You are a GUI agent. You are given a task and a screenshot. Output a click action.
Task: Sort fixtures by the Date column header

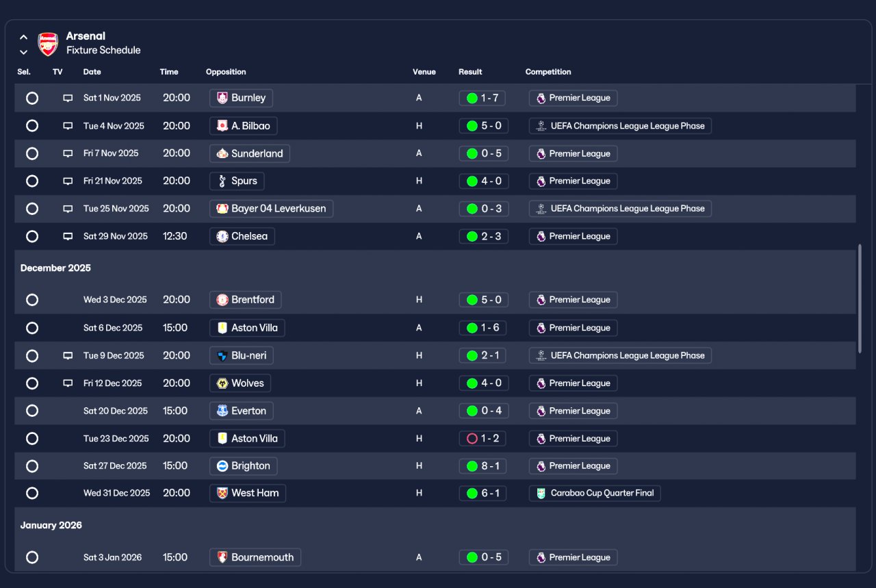pyautogui.click(x=92, y=72)
